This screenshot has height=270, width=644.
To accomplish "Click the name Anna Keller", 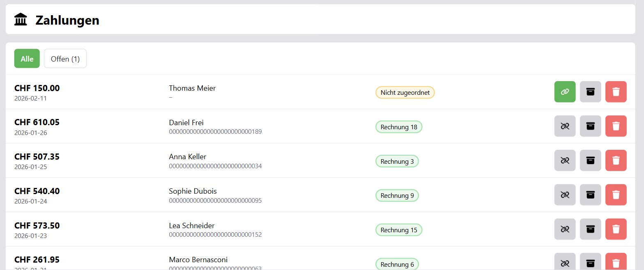I will 188,157.
